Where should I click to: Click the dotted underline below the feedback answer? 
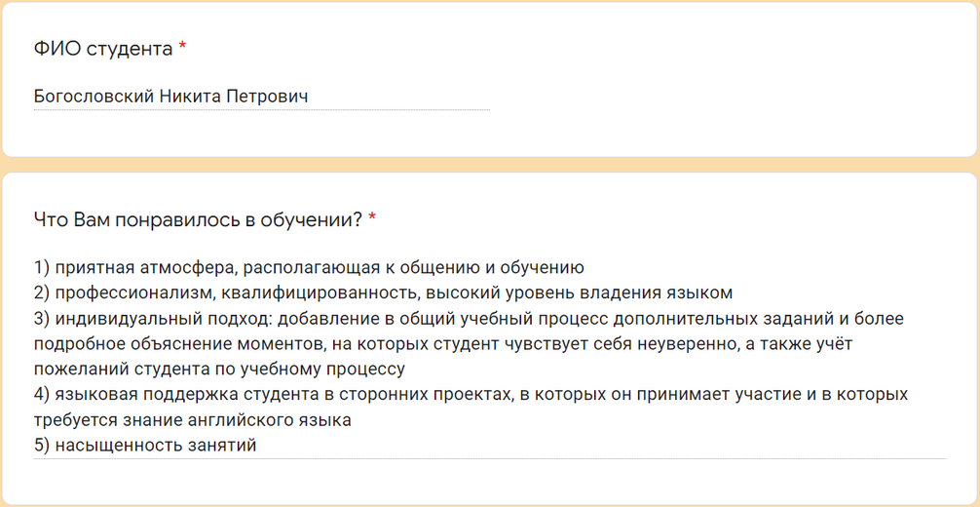(490, 459)
